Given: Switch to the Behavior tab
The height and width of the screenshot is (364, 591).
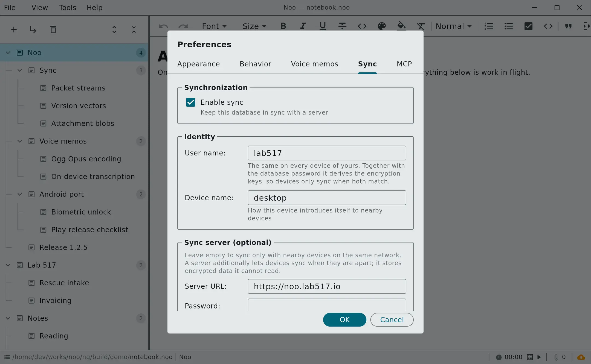Looking at the screenshot, I should click(255, 64).
